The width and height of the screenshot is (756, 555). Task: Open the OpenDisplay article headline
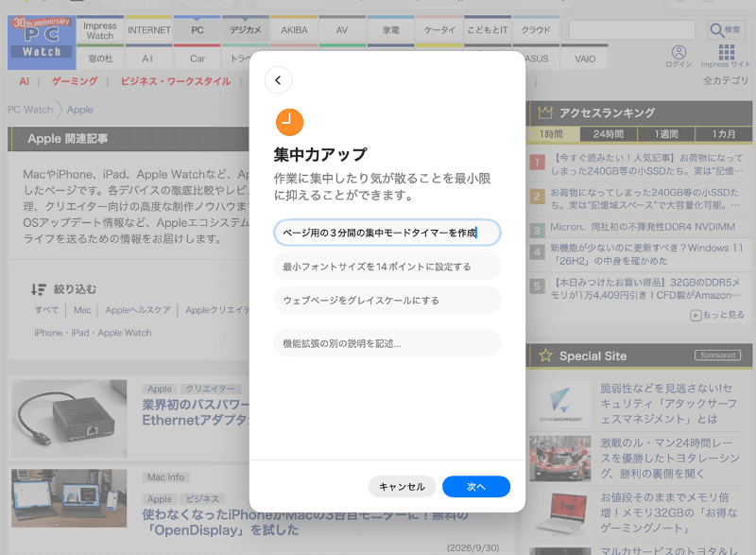tap(305, 522)
